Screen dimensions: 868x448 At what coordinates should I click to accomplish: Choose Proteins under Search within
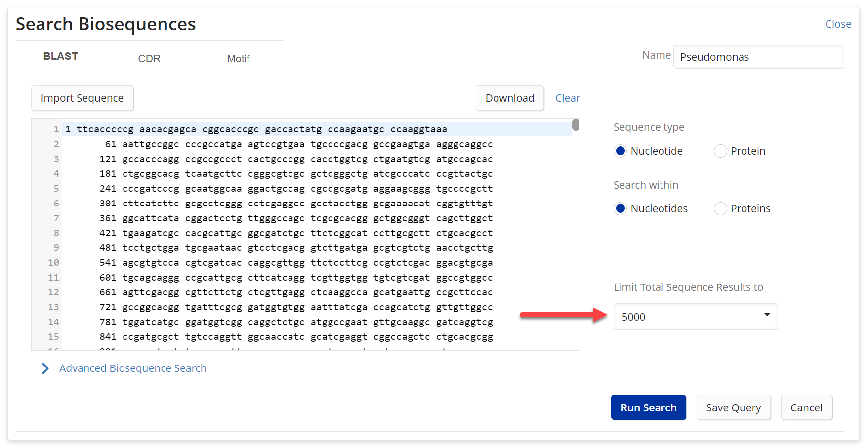pos(720,209)
